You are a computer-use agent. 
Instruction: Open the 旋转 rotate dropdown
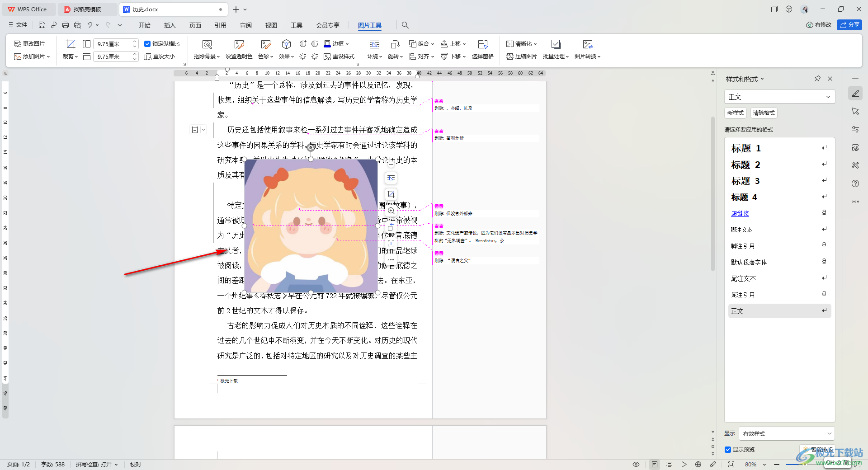pos(395,50)
